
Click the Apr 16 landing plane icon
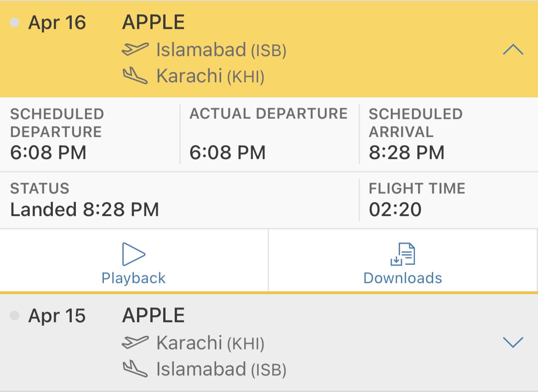(135, 75)
